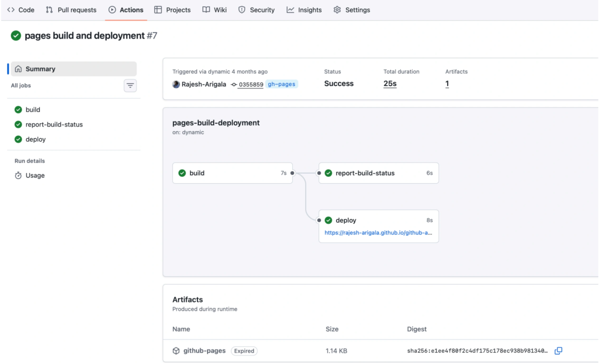Click green check in report-build-status graph node
Viewport: 599px width, 364px height.
[328, 173]
